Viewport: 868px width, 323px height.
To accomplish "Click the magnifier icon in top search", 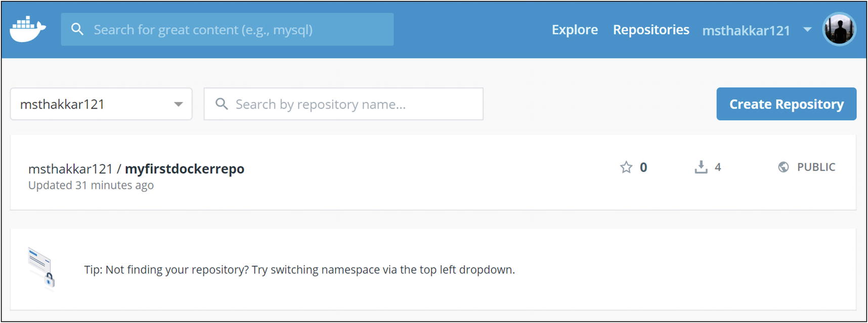I will point(77,29).
